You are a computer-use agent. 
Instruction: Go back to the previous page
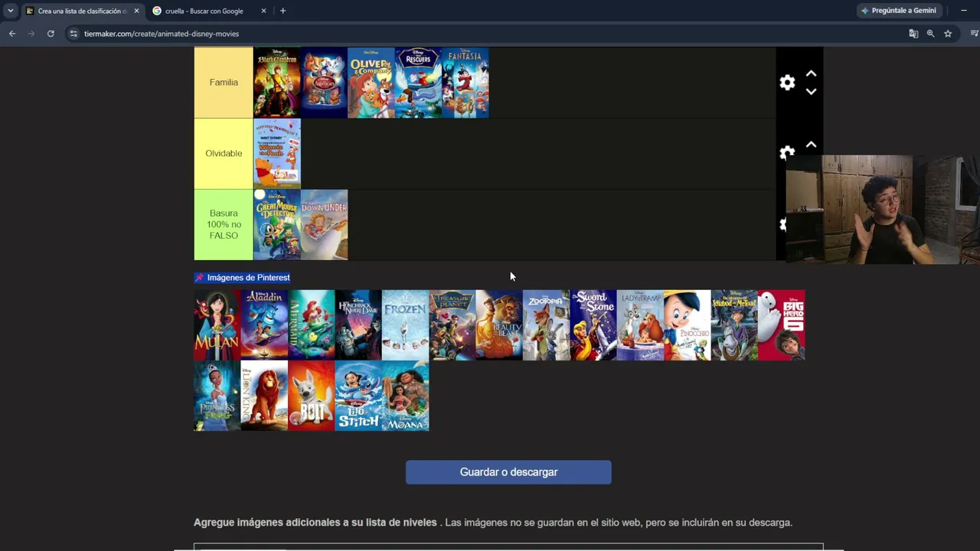[12, 34]
